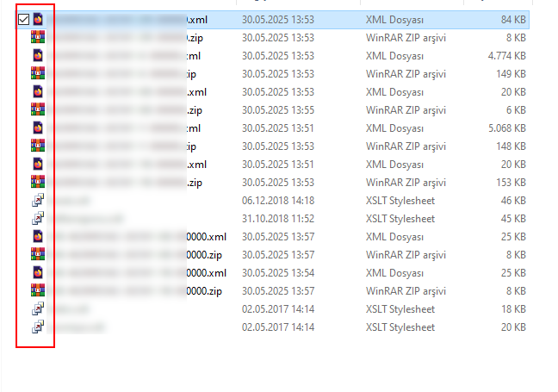Select the row with date 30.05.2025 13:55
Screen dimensions: 558x392
coord(273,110)
